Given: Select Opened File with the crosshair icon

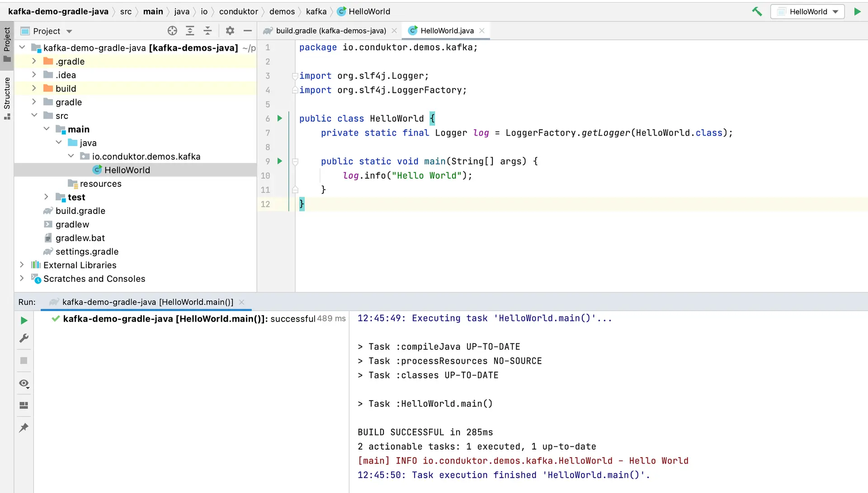Looking at the screenshot, I should 172,31.
